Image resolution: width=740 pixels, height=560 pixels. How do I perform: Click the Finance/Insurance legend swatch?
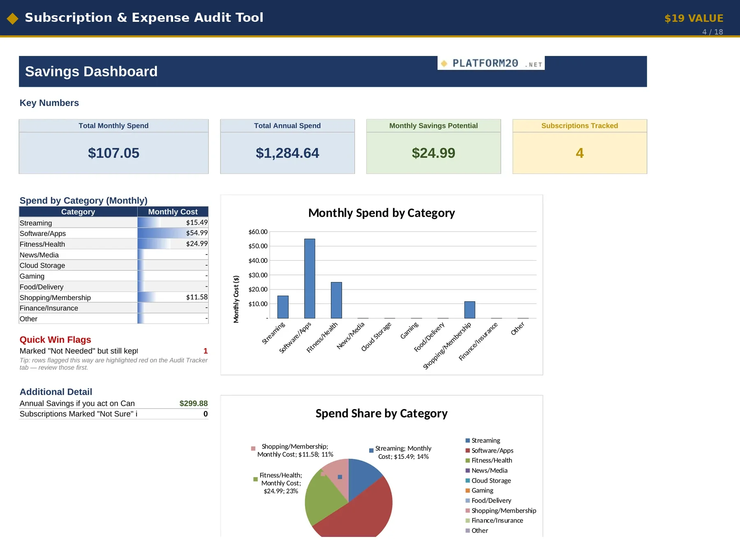click(467, 521)
